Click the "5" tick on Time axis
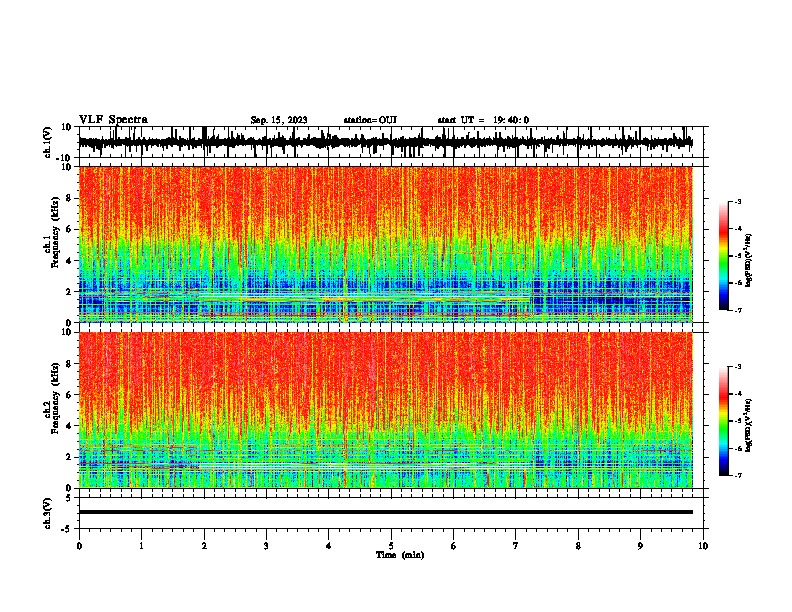The height and width of the screenshot is (612, 792). (391, 546)
